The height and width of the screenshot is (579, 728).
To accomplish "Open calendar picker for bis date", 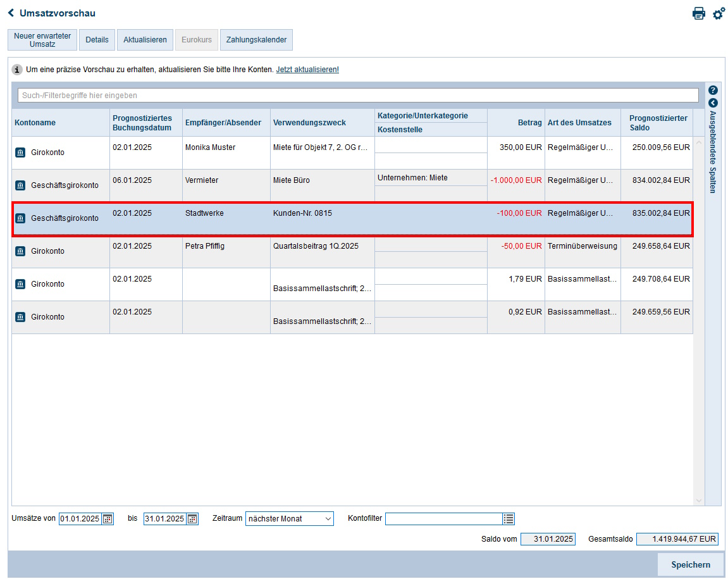I will click(x=192, y=519).
